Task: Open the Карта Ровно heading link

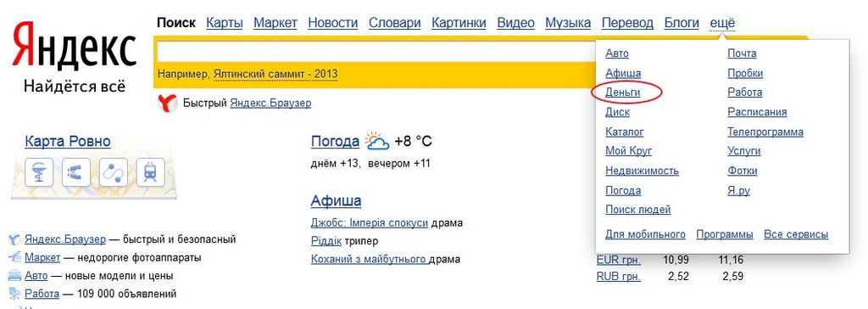Action: click(68, 142)
